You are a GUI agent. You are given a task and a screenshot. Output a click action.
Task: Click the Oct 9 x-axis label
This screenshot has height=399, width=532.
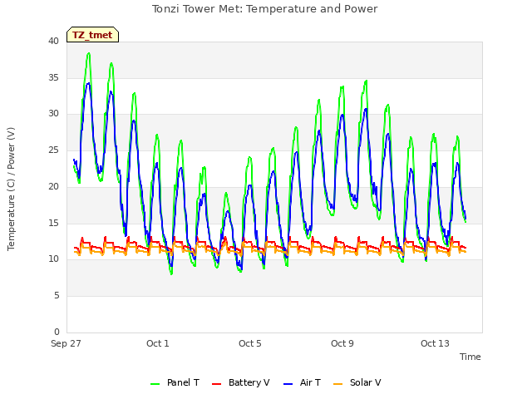pyautogui.click(x=342, y=343)
